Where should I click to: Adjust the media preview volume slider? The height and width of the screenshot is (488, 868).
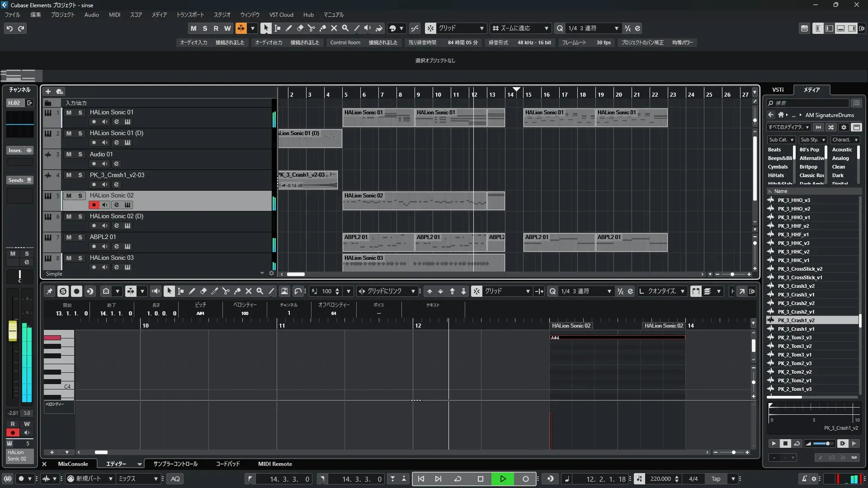(823, 444)
